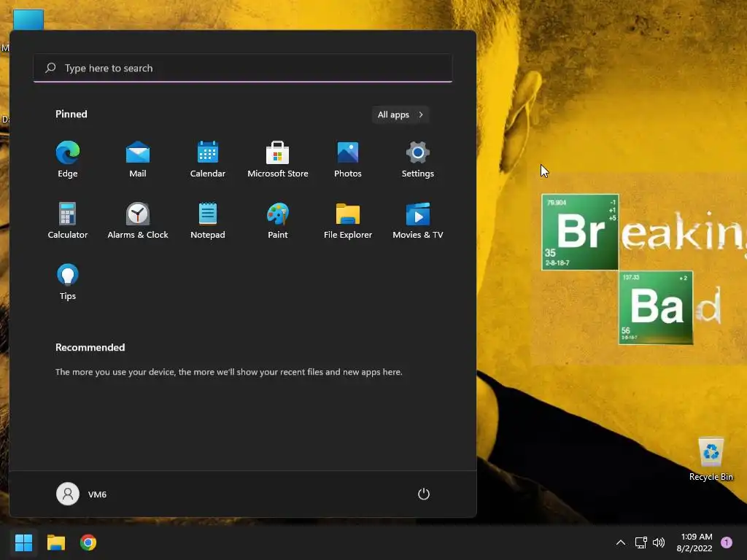Open network status in system tray
The image size is (747, 560).
640,542
